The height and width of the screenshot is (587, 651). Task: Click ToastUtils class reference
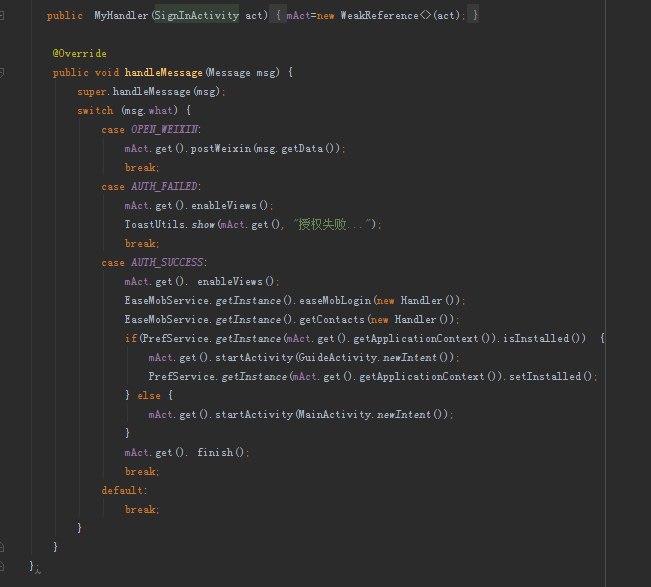coord(155,225)
